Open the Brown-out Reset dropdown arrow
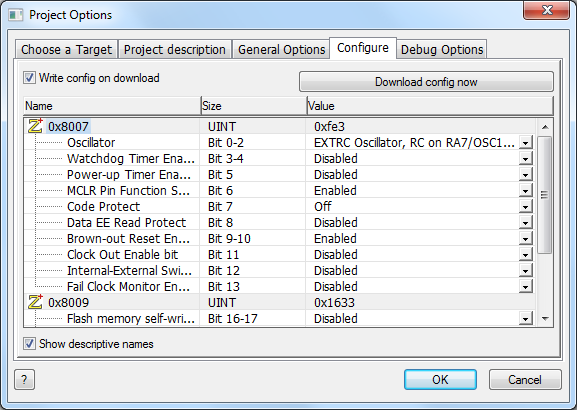This screenshot has width=577, height=410. pos(525,238)
